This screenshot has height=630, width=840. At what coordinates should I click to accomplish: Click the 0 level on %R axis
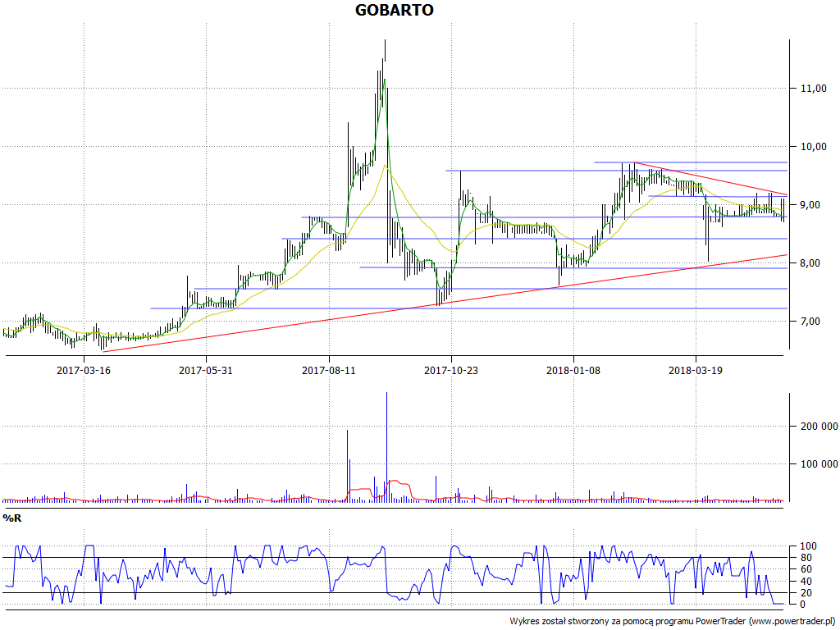click(802, 605)
